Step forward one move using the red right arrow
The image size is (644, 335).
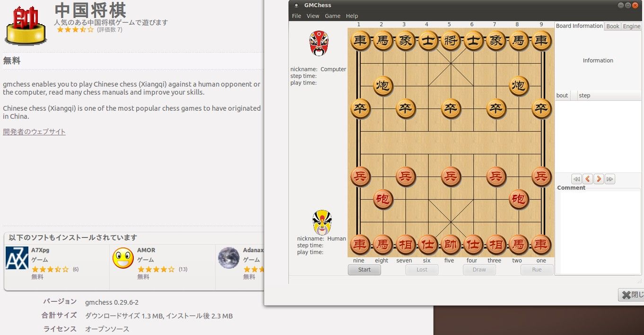tap(599, 179)
